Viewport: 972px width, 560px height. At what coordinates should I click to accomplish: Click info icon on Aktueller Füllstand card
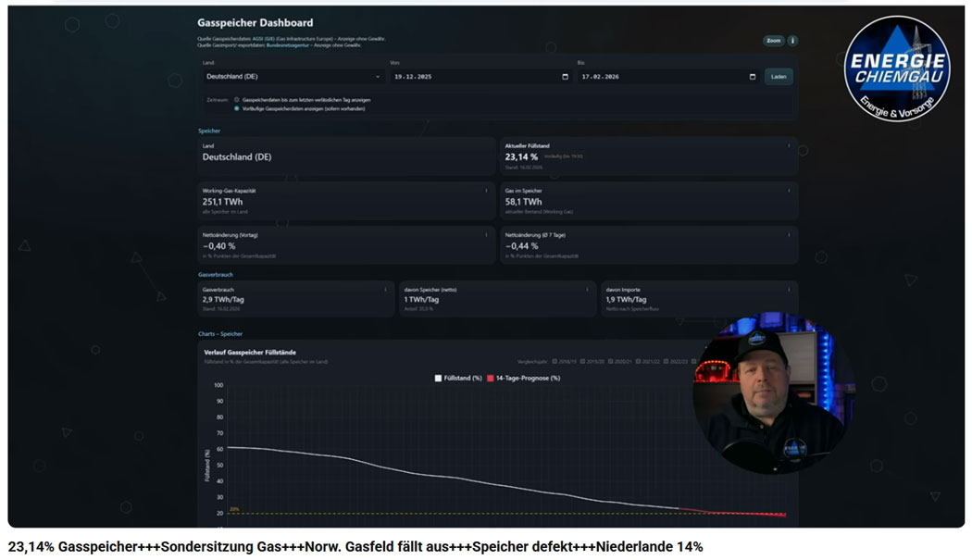[789, 146]
